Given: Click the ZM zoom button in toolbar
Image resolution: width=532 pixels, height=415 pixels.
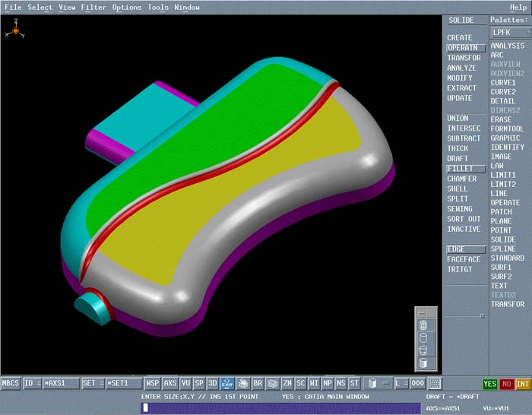Looking at the screenshot, I should point(287,384).
